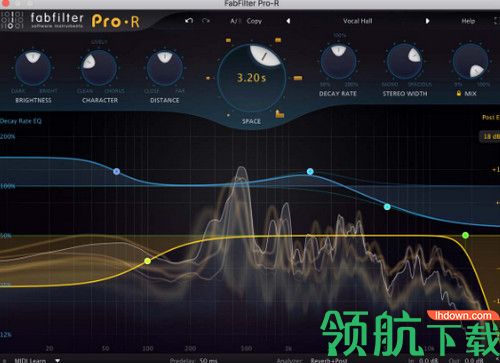Select the small room icon at upper-left of Space
Screen dimensions: 500x363
click(228, 40)
